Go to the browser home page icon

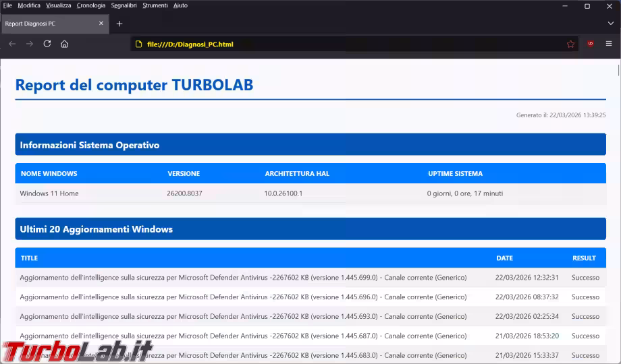(x=65, y=44)
